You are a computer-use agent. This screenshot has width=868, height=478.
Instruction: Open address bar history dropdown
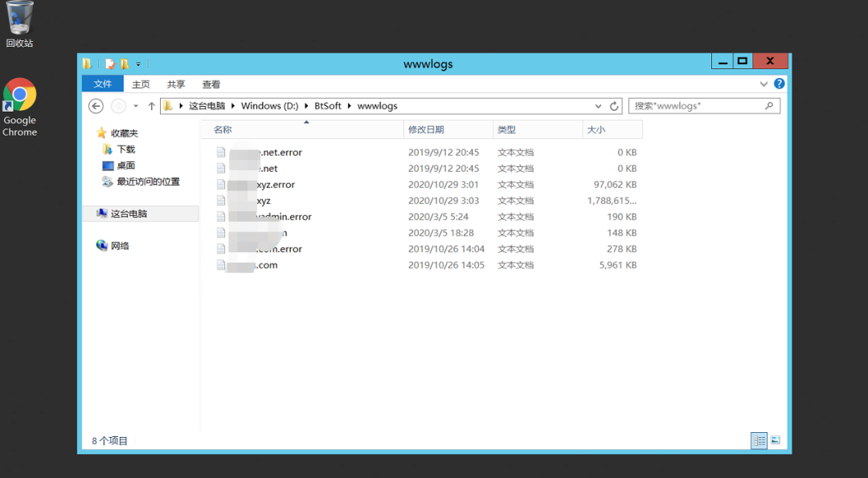coord(598,106)
